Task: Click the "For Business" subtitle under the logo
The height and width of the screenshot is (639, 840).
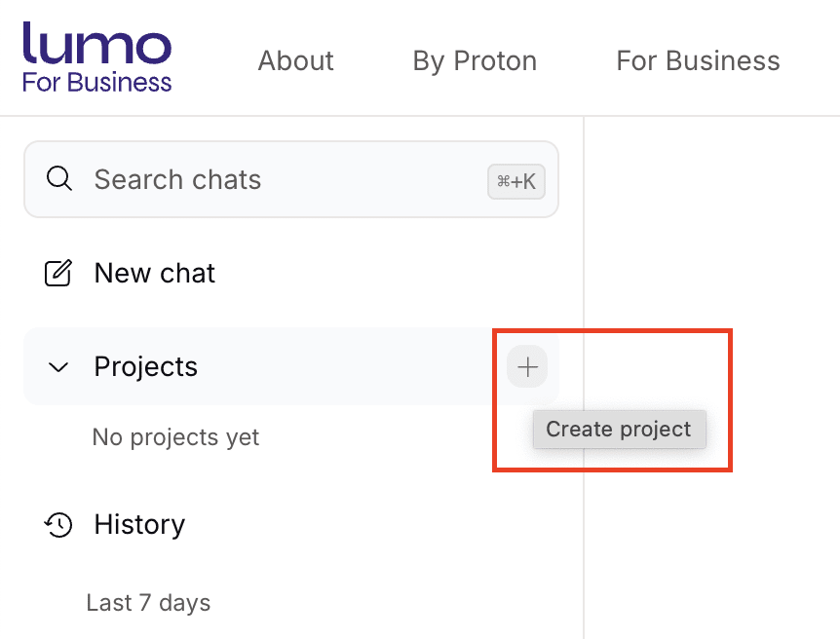Action: (x=96, y=81)
